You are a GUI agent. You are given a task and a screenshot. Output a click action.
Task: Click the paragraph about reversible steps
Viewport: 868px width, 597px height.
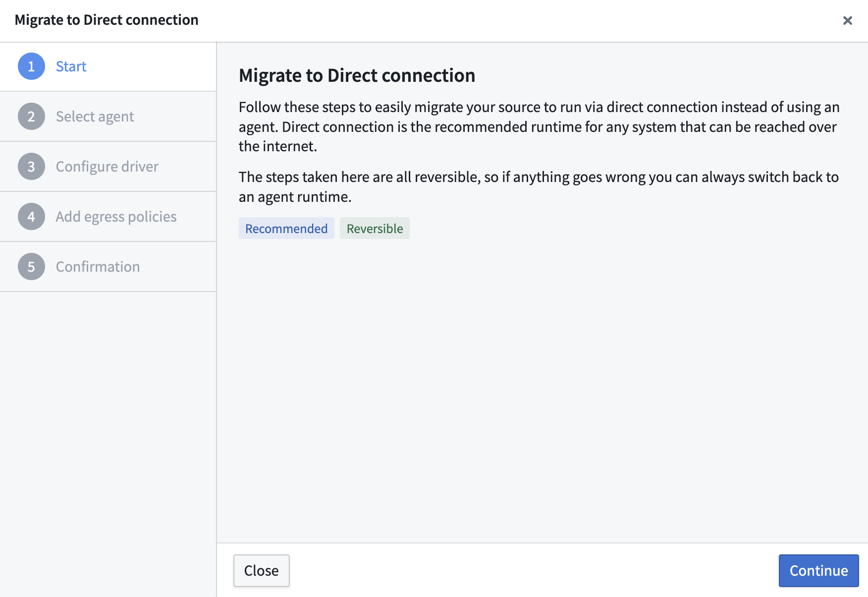tap(538, 187)
